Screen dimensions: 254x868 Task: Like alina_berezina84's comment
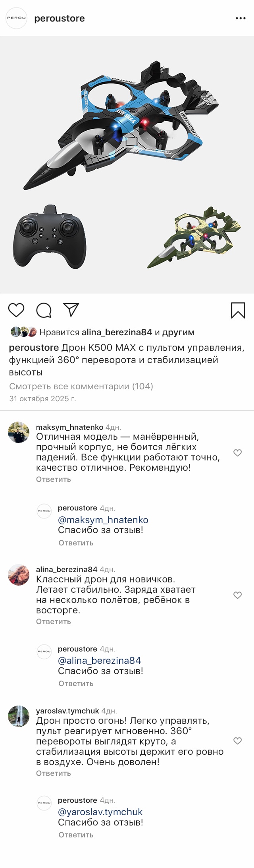click(237, 595)
